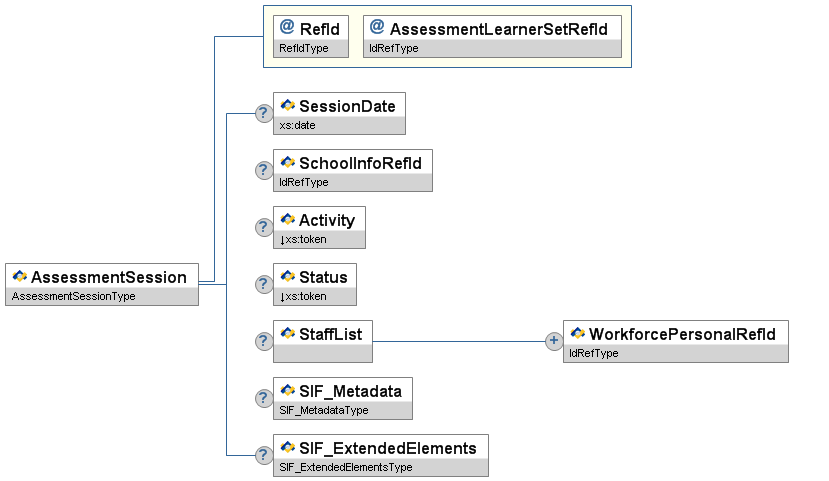Click the @ attribute icon of RefId
Image resolution: width=829 pixels, height=481 pixels.
pos(287,29)
